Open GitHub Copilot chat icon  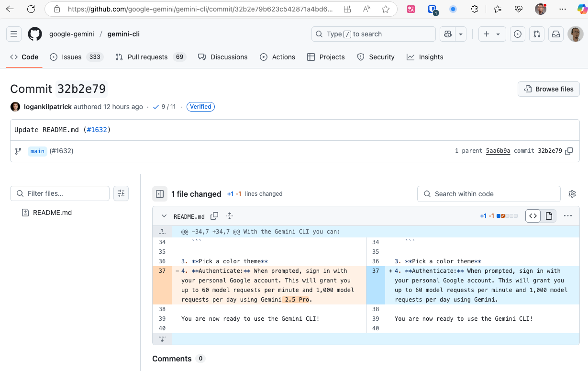click(448, 34)
